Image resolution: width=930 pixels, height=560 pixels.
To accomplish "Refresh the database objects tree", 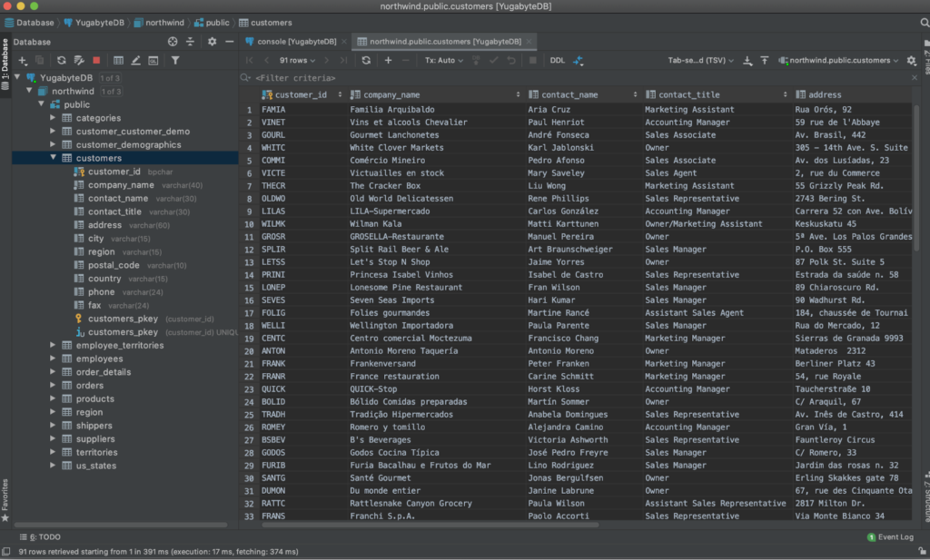I will (61, 60).
